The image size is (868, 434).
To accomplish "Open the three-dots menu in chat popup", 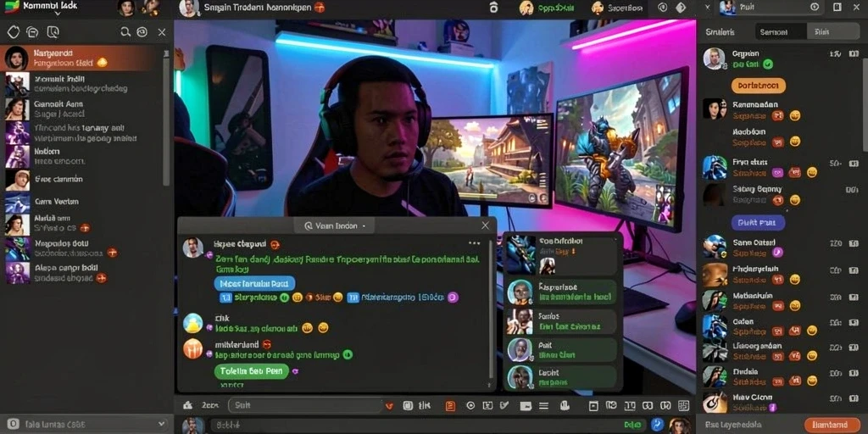I will [x=475, y=243].
